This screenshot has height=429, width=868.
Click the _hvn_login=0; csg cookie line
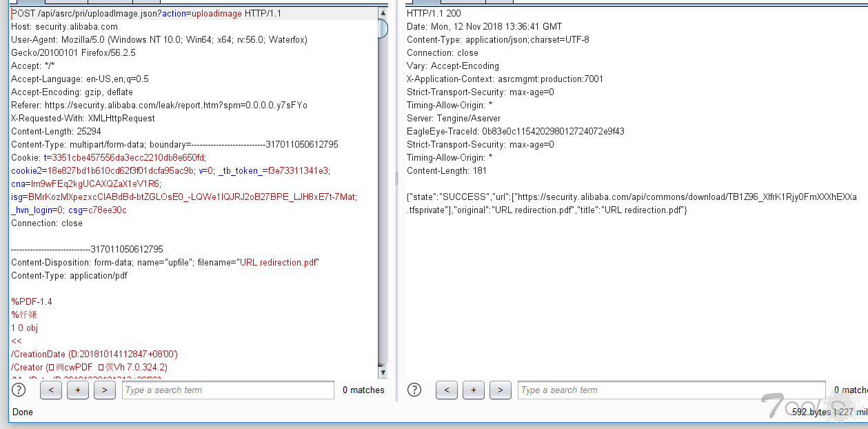click(69, 210)
